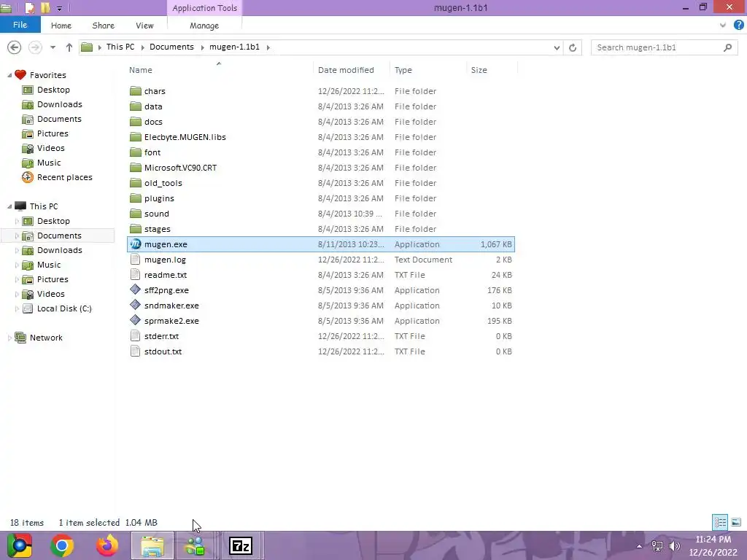The height and width of the screenshot is (560, 747).
Task: Sort by Date modified column
Action: [346, 70]
